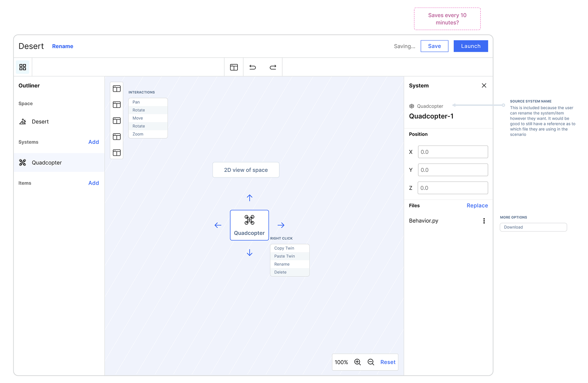Open the apps grid menu top-left
588x383 pixels.
click(x=22, y=67)
